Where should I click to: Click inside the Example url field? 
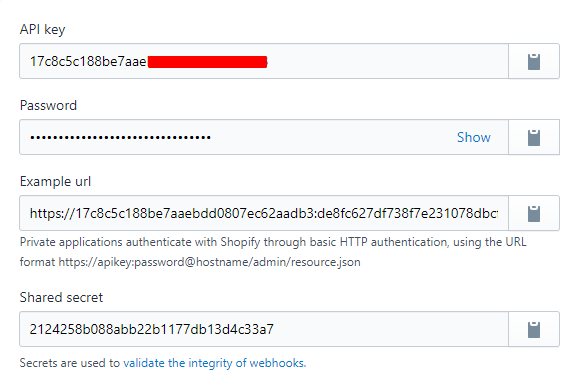(x=264, y=213)
